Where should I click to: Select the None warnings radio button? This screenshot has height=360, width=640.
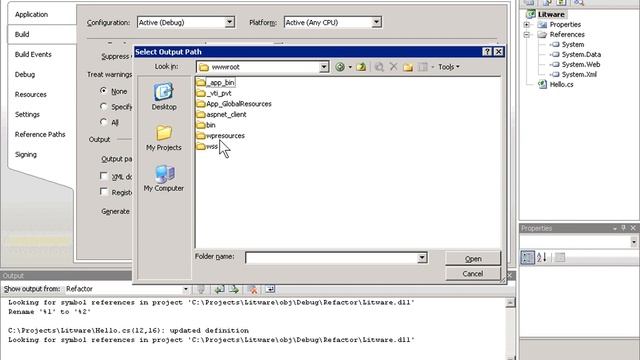(104, 91)
